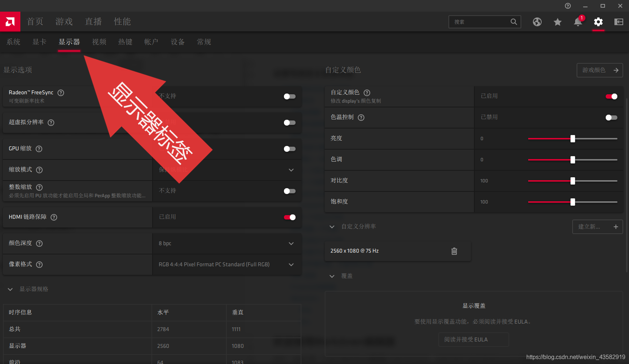Image resolution: width=629 pixels, height=364 pixels.
Task: Show help for 自定义颜色
Action: [x=367, y=93]
